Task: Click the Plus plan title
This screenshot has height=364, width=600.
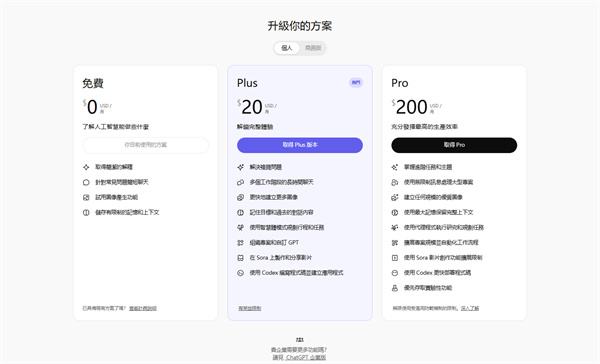Action: tap(247, 83)
